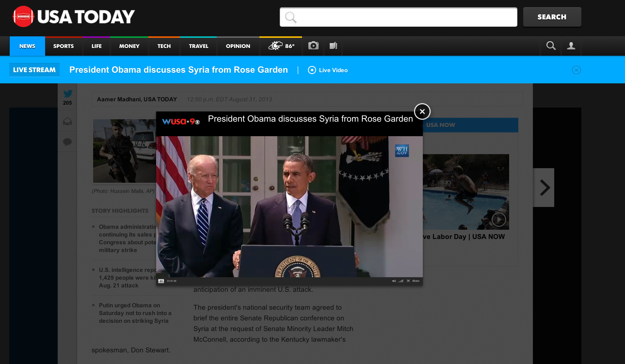Mute the video using the speaker icon
Screen dimensions: 625x364
point(394,281)
